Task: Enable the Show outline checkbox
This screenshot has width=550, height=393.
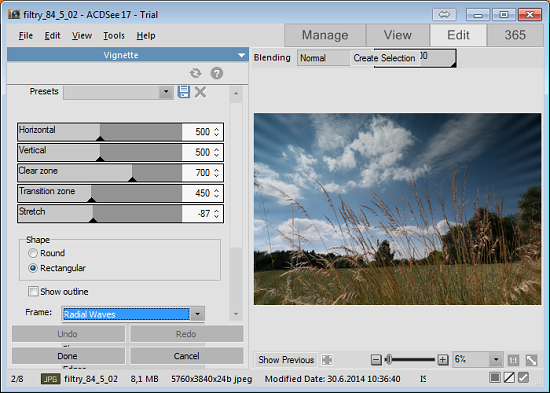Action: coord(33,291)
